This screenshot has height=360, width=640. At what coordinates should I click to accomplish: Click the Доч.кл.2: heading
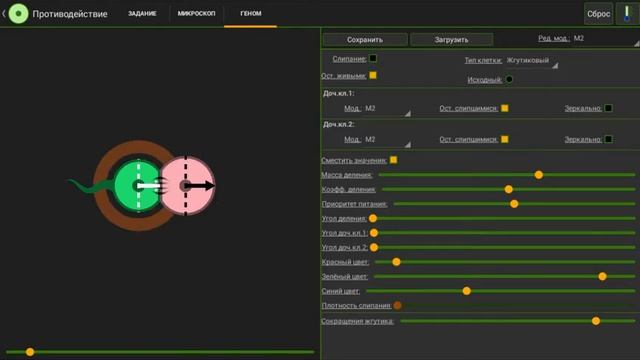[338, 124]
